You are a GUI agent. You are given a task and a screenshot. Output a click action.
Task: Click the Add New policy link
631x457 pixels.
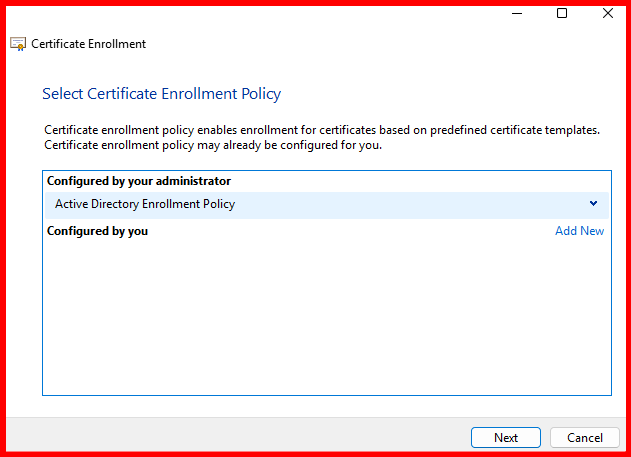(579, 231)
